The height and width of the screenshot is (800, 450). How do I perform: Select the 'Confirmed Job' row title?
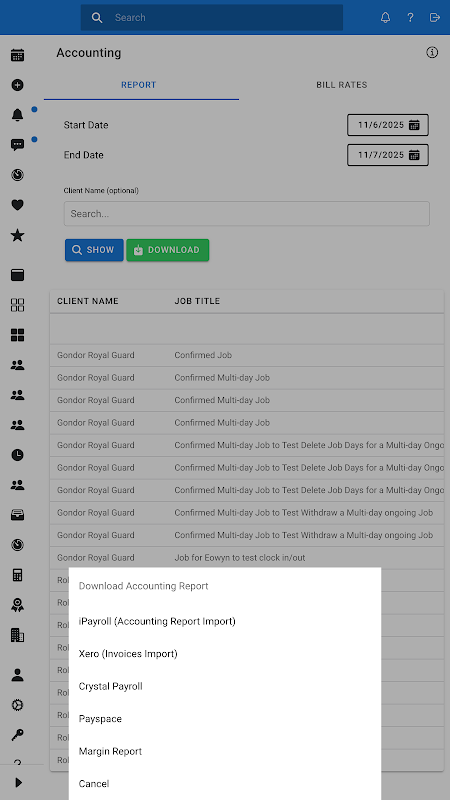point(203,355)
